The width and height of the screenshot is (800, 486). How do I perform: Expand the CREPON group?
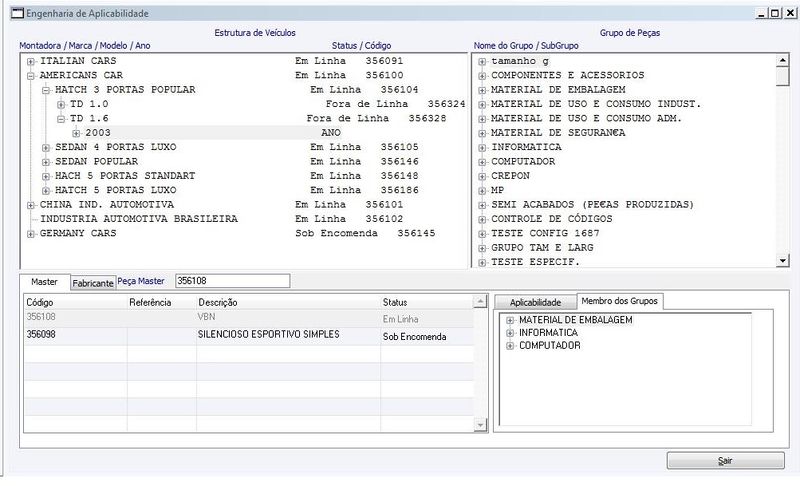pyautogui.click(x=482, y=176)
